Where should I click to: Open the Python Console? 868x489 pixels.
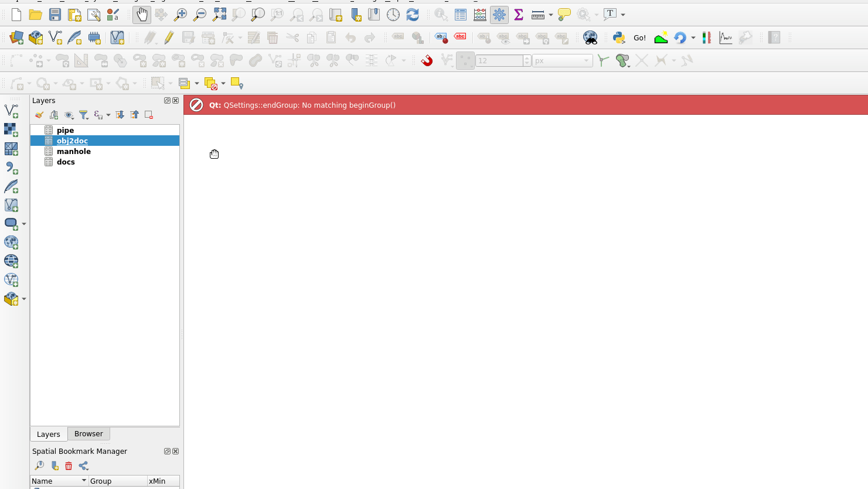618,37
